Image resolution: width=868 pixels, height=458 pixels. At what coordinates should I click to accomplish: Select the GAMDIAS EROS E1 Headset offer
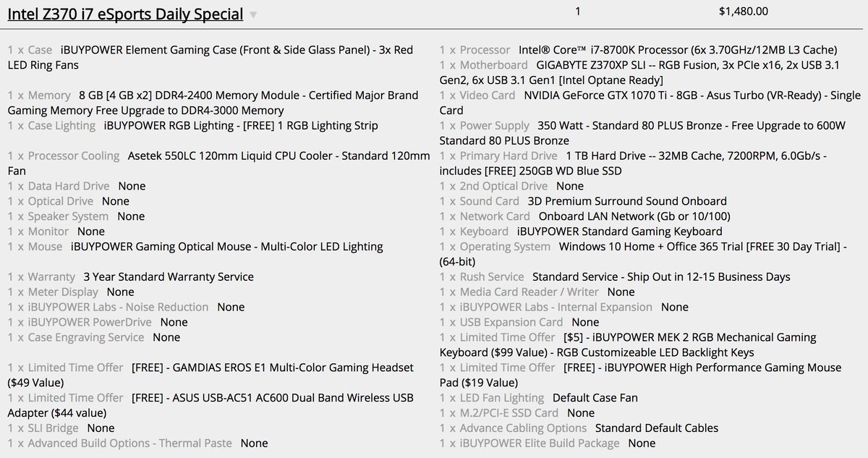210,375
